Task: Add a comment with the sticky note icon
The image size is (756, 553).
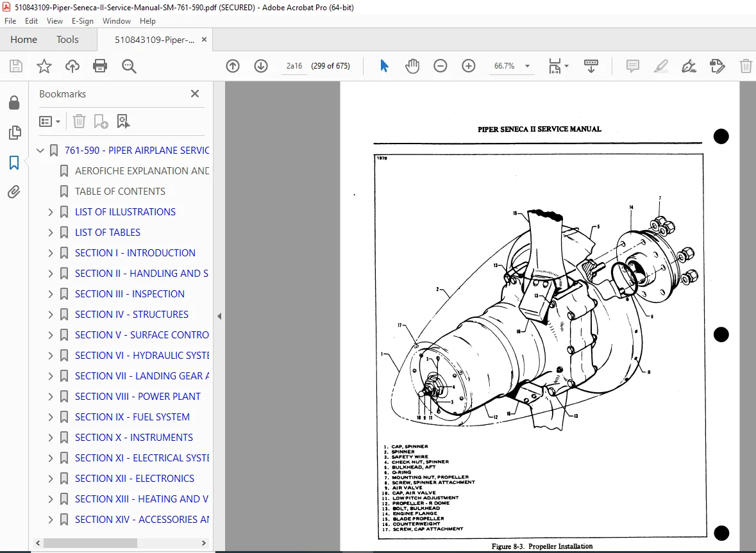Action: [633, 66]
